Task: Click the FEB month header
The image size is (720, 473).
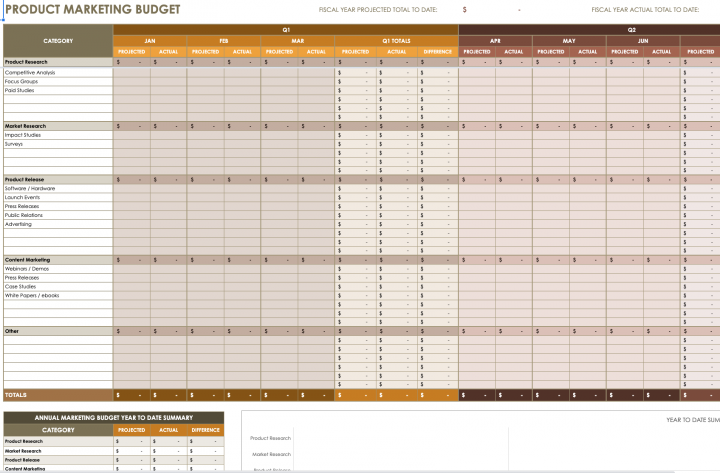Action: [x=224, y=41]
